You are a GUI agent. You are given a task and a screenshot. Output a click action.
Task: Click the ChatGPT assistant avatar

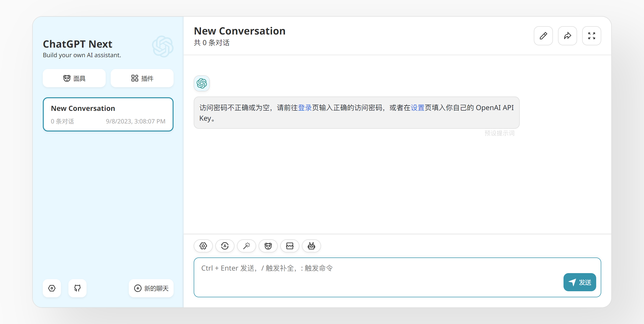pos(202,83)
